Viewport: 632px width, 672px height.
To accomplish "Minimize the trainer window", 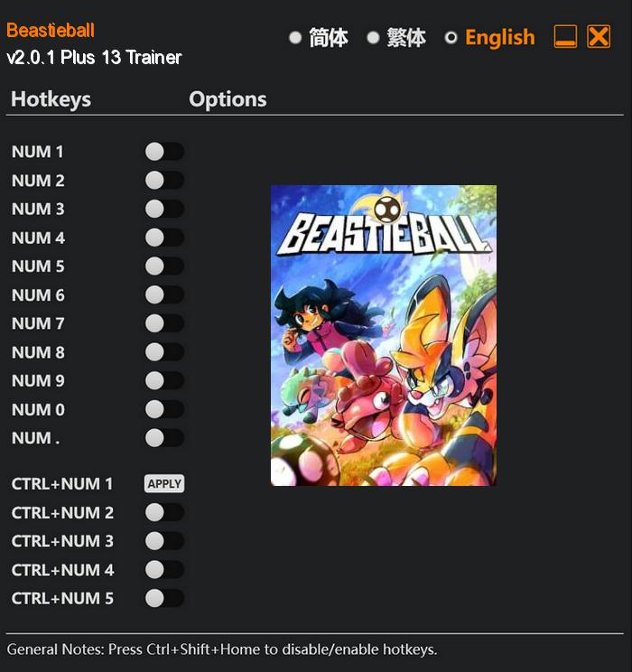I will (565, 36).
